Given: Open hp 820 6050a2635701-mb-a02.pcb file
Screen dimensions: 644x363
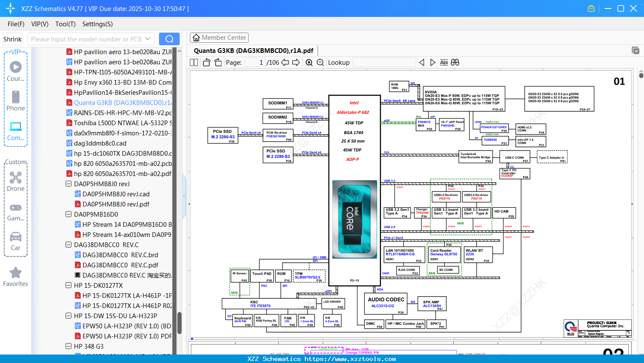Looking at the screenshot, I should 119,164.
